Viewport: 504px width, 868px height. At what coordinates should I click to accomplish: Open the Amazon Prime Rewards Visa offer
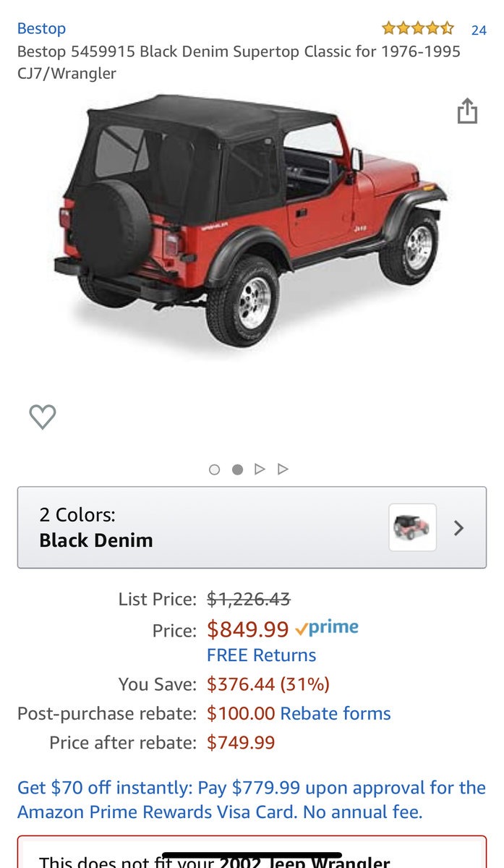point(252,799)
